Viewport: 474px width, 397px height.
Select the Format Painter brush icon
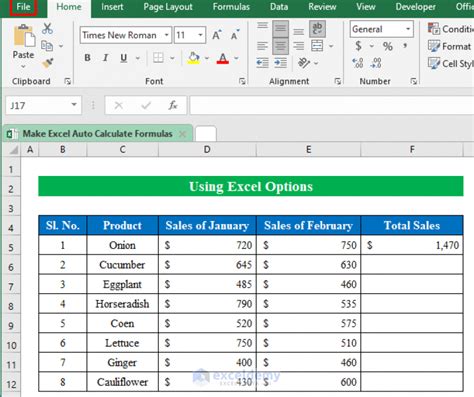(47, 63)
